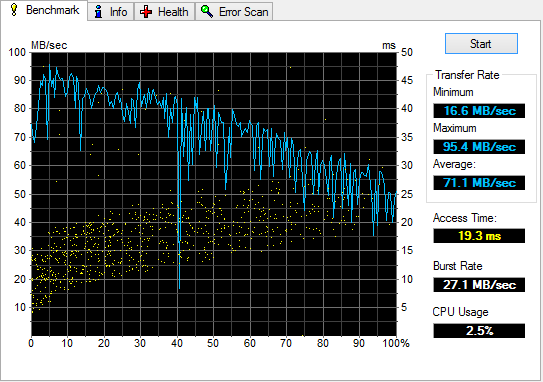This screenshot has height=382, width=543.
Task: Click the Access Time value 19.3 ms
Action: click(x=479, y=236)
